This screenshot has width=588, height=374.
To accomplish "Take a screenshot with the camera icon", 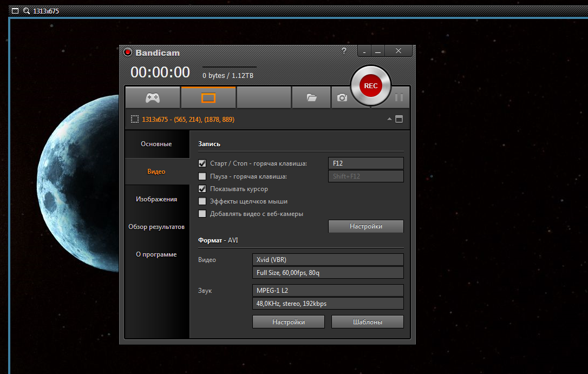I will tap(342, 98).
